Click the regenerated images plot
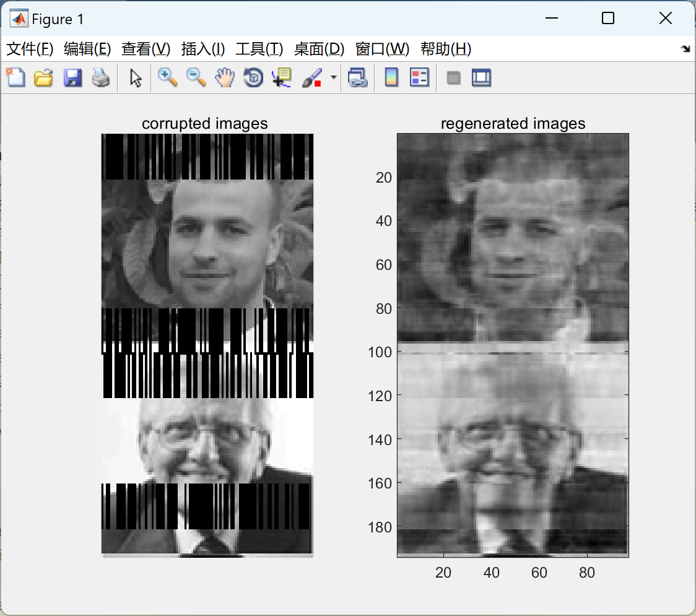The image size is (696, 616). click(513, 345)
